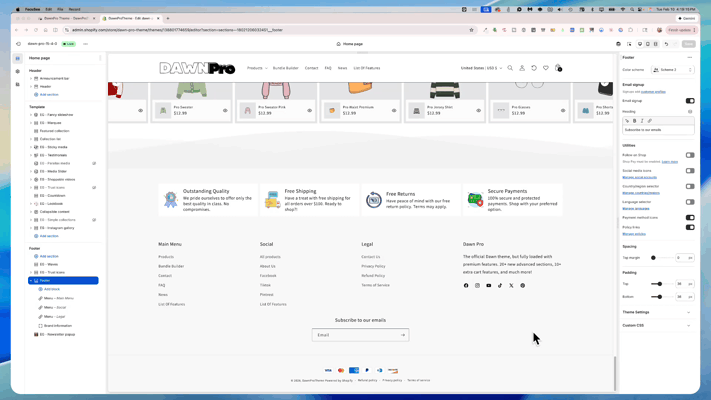The image size is (711, 400).
Task: Open the Privacy Policy footer link
Action: point(373,266)
